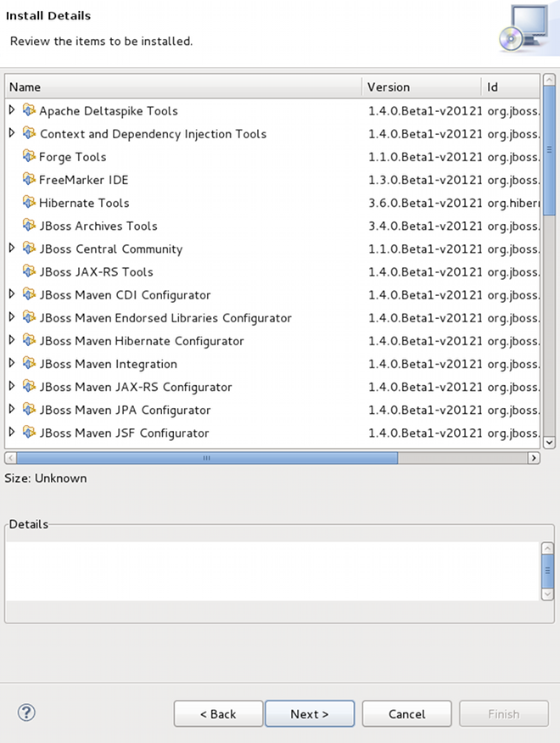The image size is (560, 743).
Task: Click Hibernate Tools version 3.6.0.Beta1 cell
Action: point(425,203)
